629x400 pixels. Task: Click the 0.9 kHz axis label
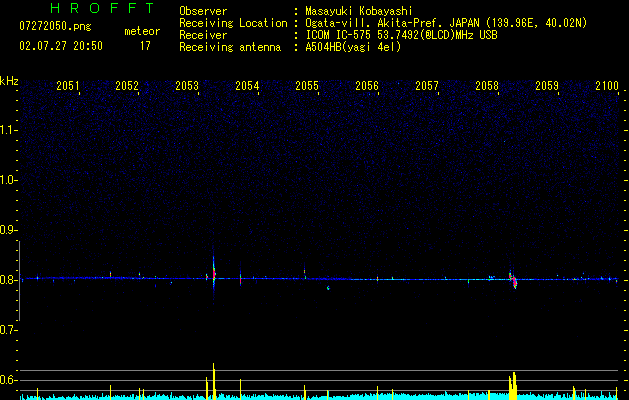pyautogui.click(x=8, y=230)
